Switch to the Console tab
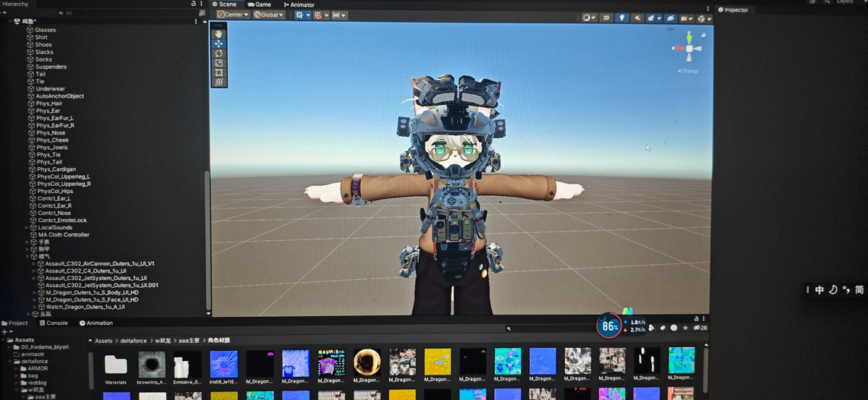Viewport: 868px width, 400px height. [x=54, y=323]
